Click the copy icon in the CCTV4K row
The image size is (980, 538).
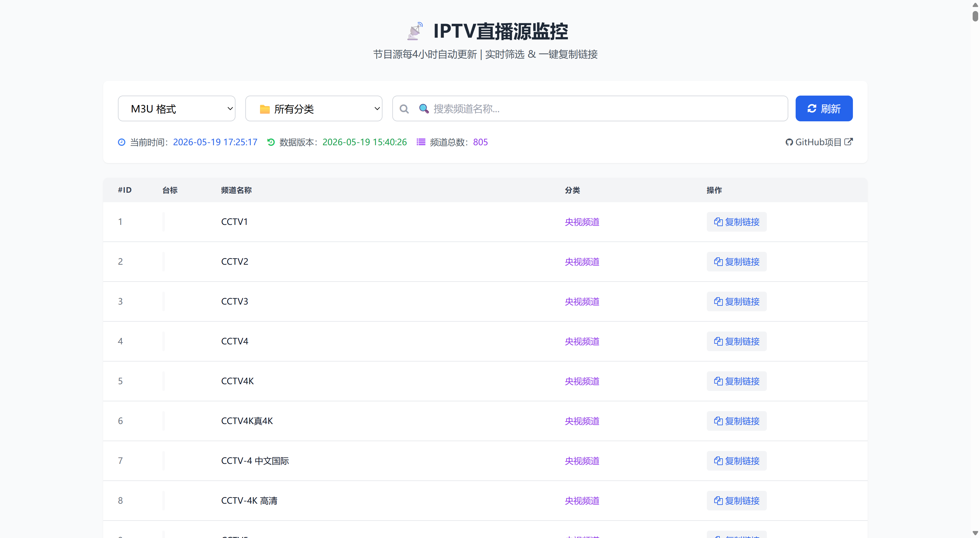click(x=718, y=381)
